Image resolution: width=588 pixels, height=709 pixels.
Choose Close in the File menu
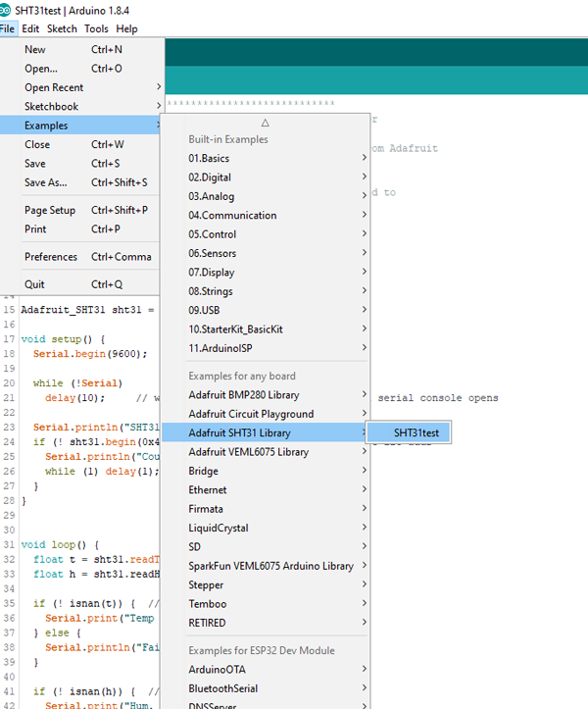tap(79, 144)
